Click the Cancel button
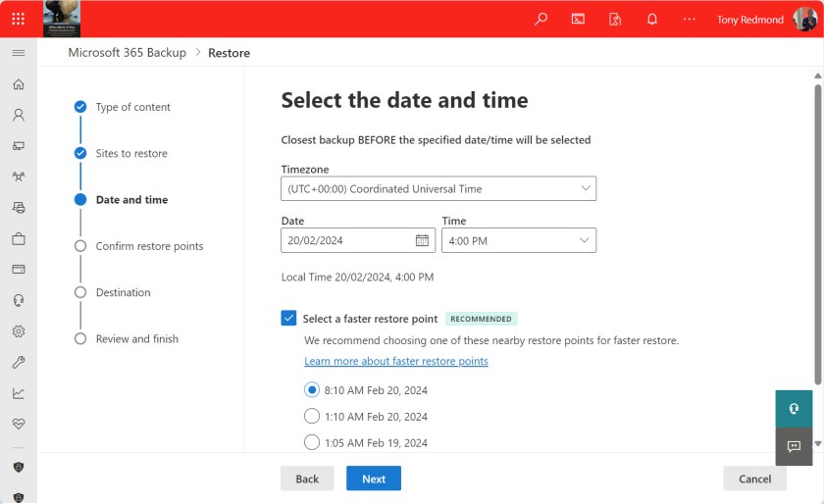The width and height of the screenshot is (824, 504). coord(754,479)
